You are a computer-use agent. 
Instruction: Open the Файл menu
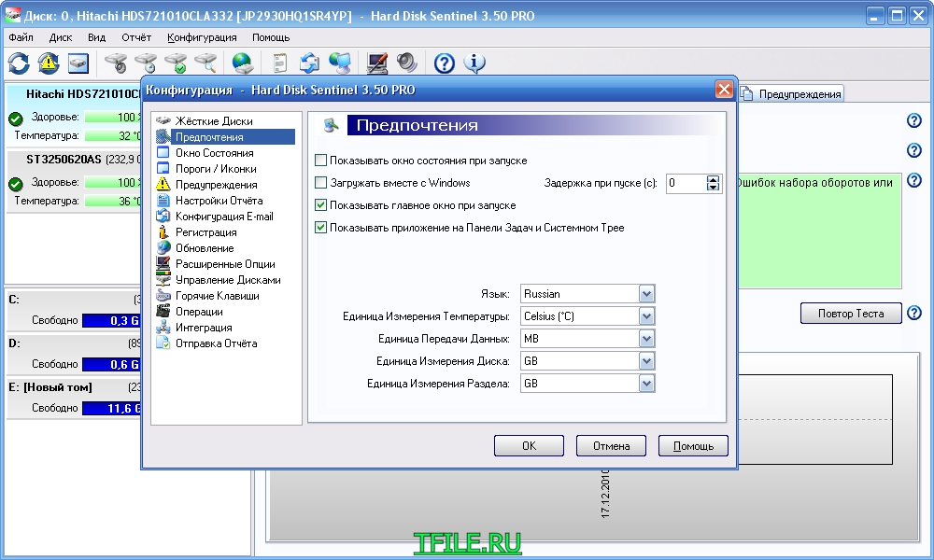(x=21, y=37)
